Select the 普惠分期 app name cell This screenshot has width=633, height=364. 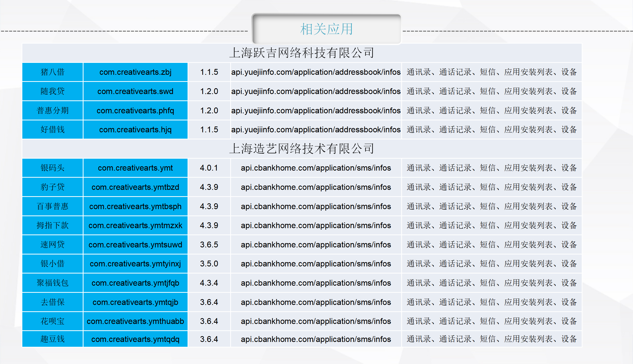[53, 111]
